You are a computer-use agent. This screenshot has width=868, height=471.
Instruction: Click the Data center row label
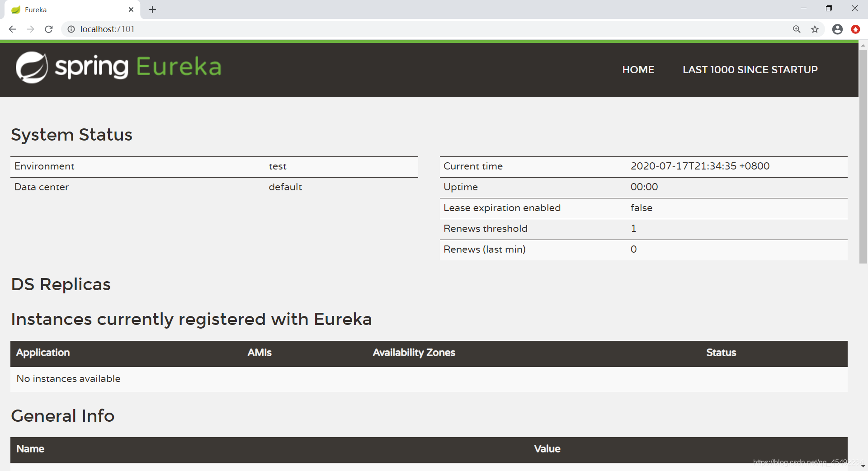click(x=42, y=187)
